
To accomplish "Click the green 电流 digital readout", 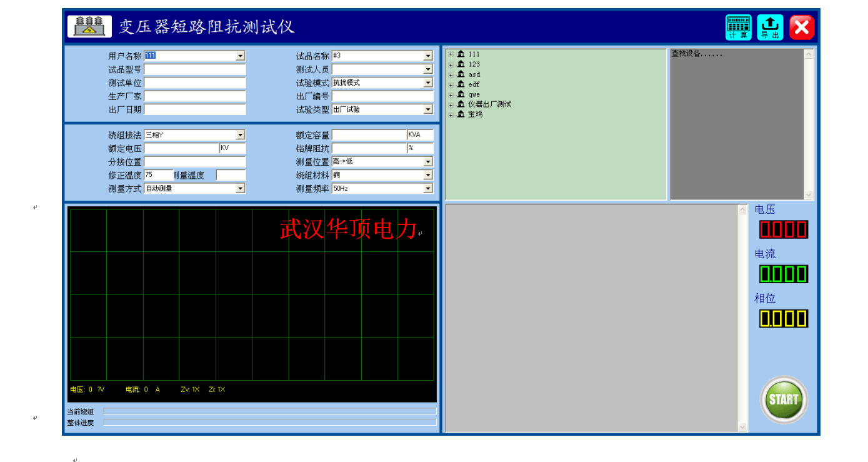I will click(784, 274).
